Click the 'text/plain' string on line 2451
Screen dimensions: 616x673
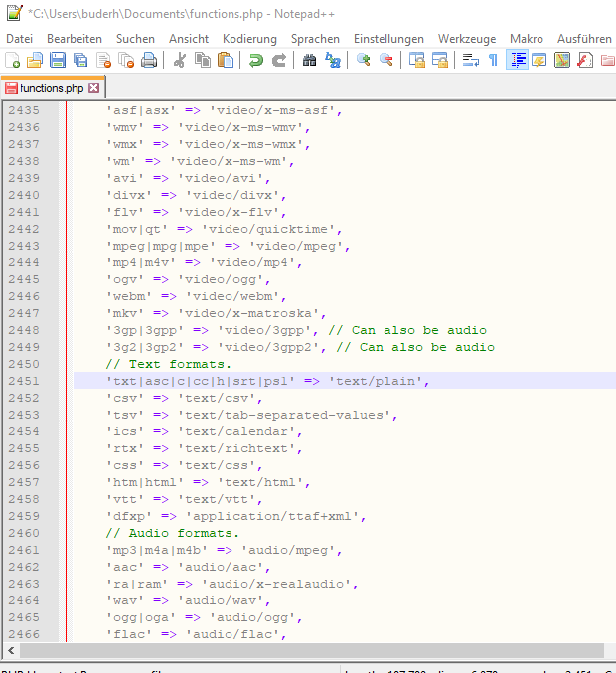click(376, 381)
